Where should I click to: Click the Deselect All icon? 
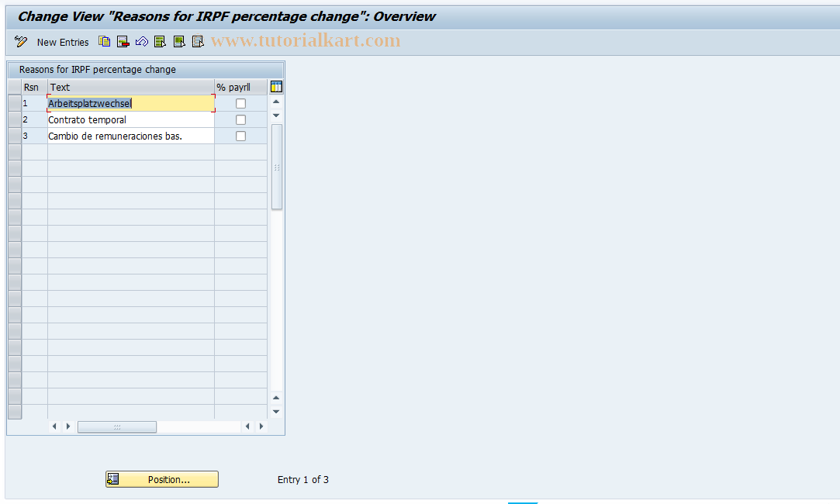(198, 41)
